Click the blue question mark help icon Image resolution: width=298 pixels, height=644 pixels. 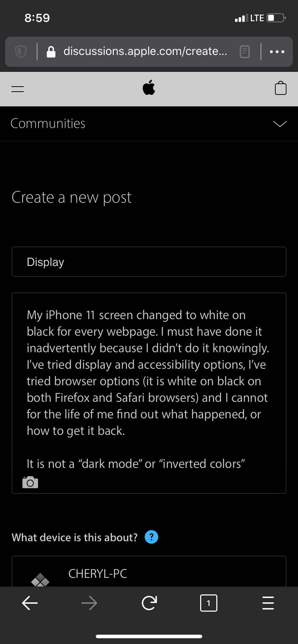[152, 537]
